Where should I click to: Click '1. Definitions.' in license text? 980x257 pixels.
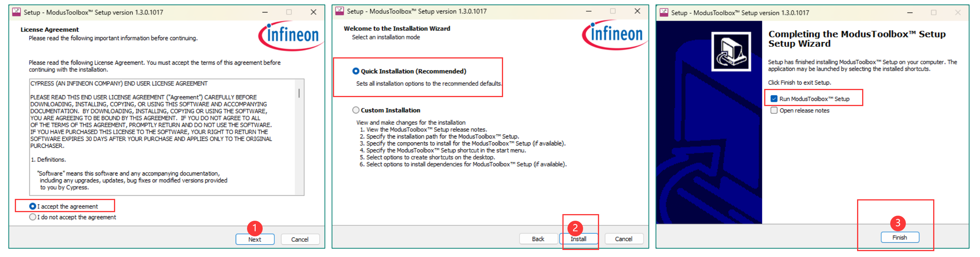[x=48, y=160]
